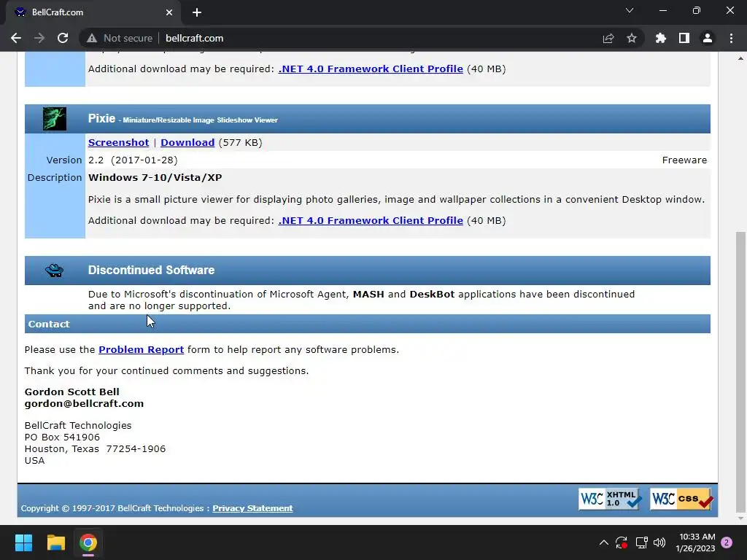Select the BellCraft.com tab
The height and width of the screenshot is (560, 747).
(93, 12)
